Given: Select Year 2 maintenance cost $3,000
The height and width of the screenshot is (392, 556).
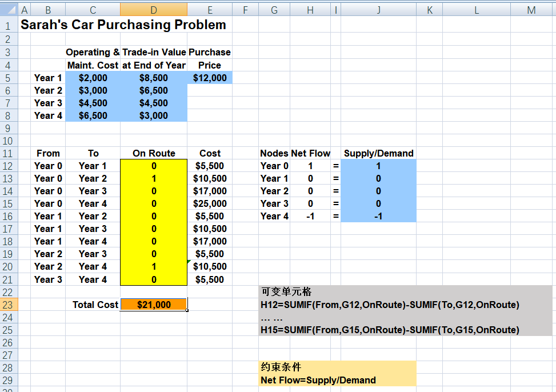Looking at the screenshot, I should pos(93,90).
